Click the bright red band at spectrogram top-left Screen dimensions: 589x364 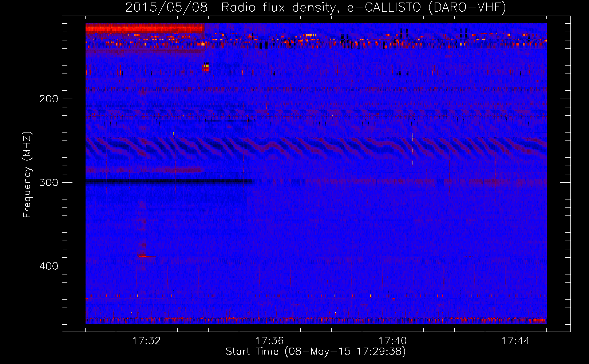coord(145,29)
